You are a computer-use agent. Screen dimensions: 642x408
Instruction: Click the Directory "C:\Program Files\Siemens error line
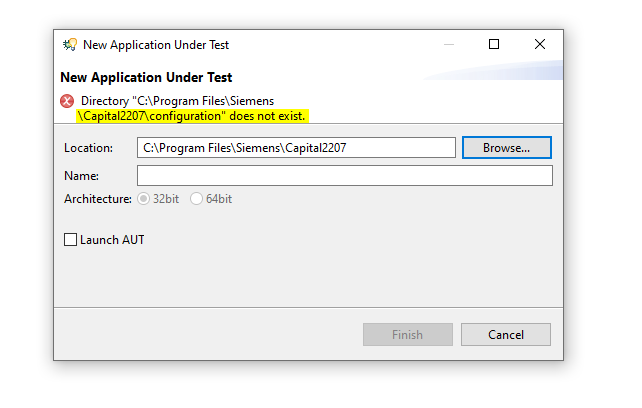click(177, 101)
